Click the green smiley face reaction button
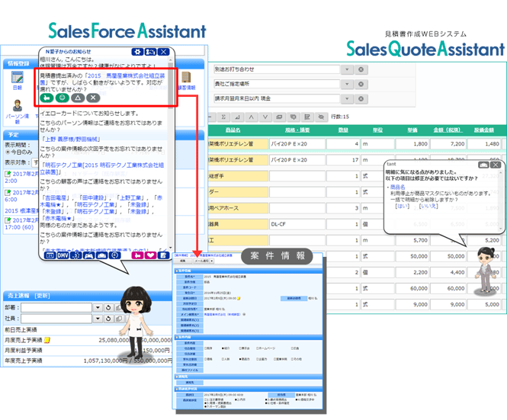This screenshot has width=507, height=420. click(63, 98)
